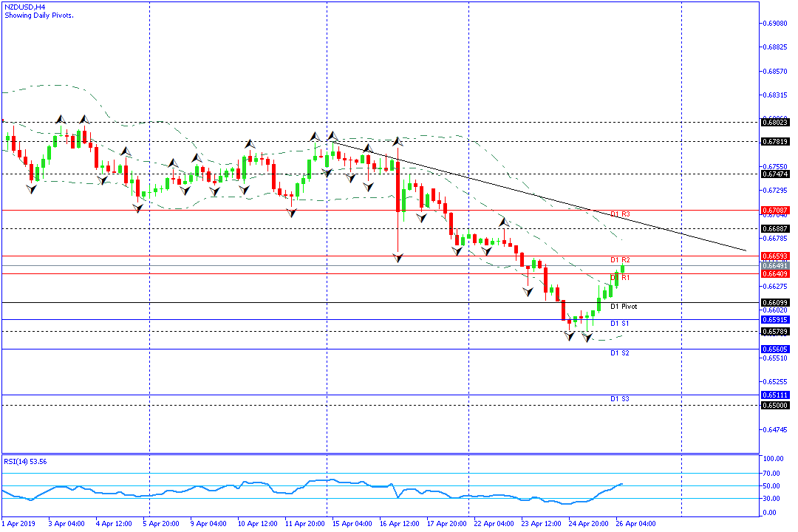
Task: Click the 0.65789 price tag
Action: point(775,332)
